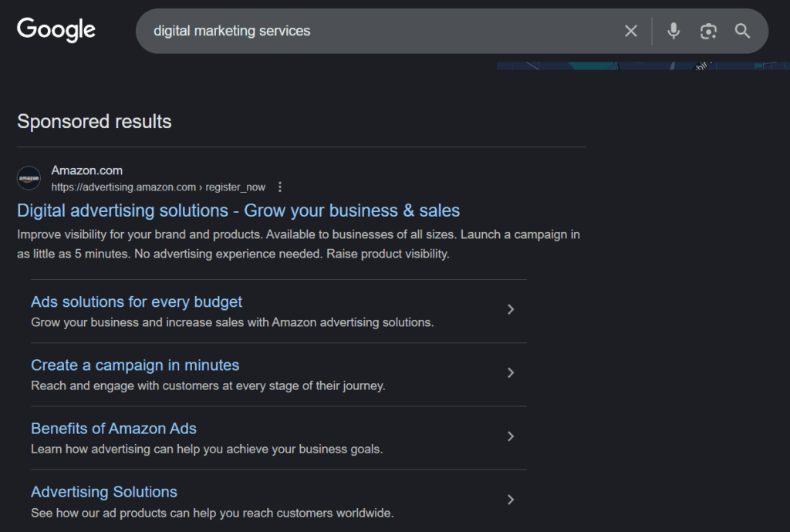Click the chevron on 'Create a campaign in minutes' row
The image size is (790, 532).
point(510,373)
